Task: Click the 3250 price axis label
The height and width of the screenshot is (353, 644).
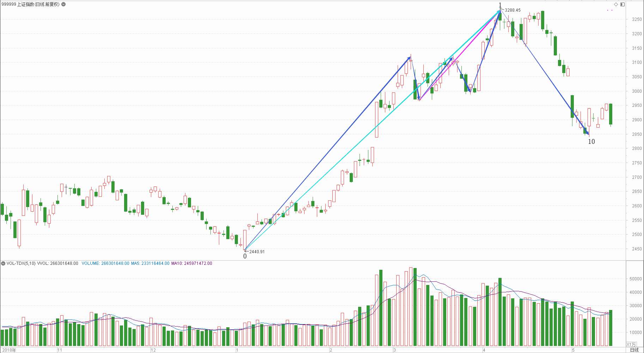Action: click(x=637, y=19)
